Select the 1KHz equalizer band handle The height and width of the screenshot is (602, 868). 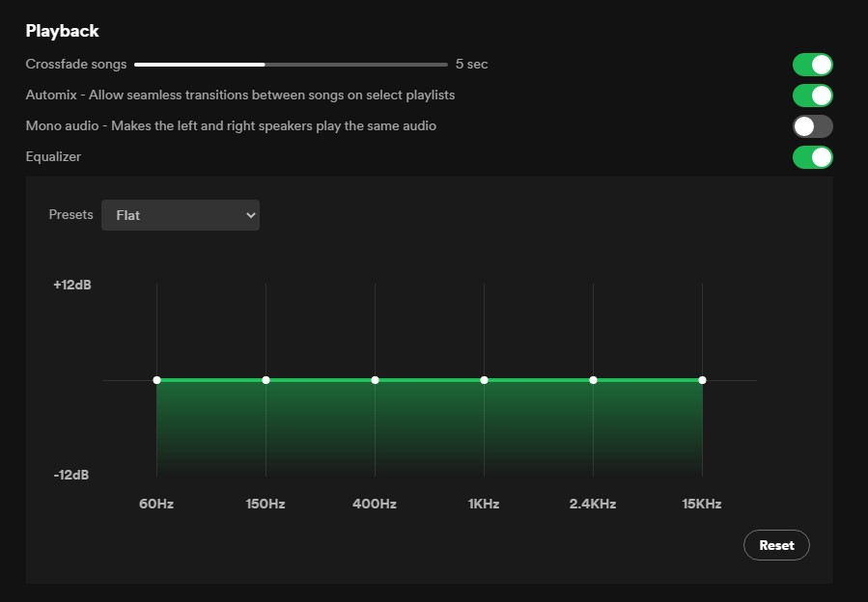click(x=484, y=380)
